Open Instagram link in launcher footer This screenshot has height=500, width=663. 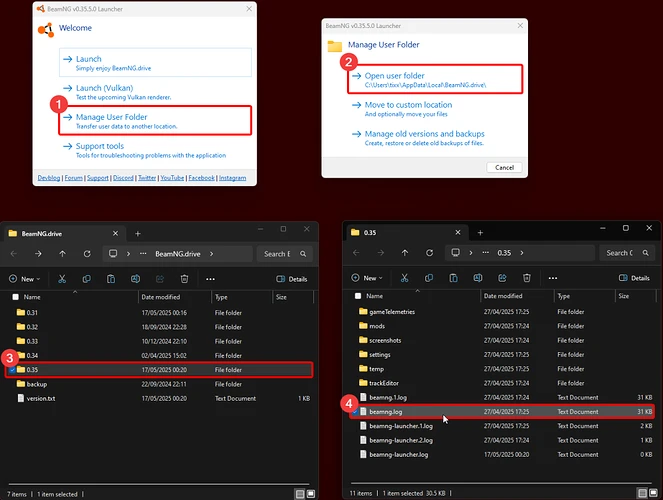233,178
